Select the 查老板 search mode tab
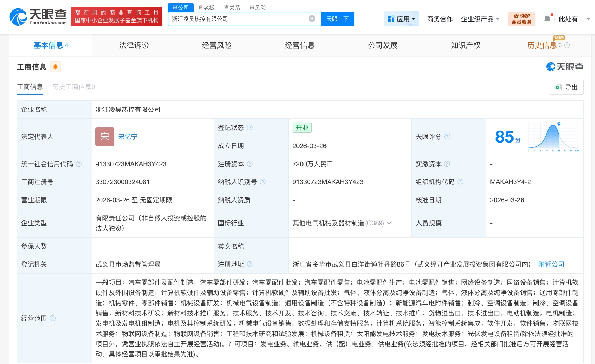This screenshot has width=595, height=364. tap(206, 8)
